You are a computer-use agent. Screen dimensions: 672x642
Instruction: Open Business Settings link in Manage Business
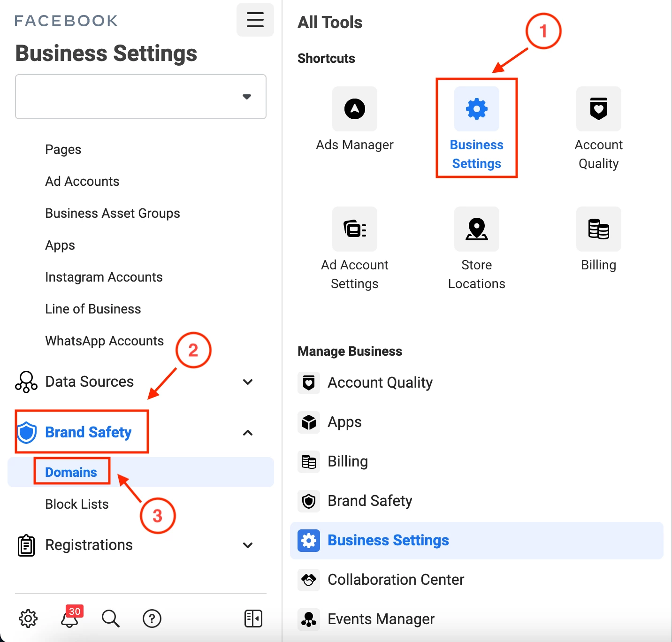coord(388,541)
